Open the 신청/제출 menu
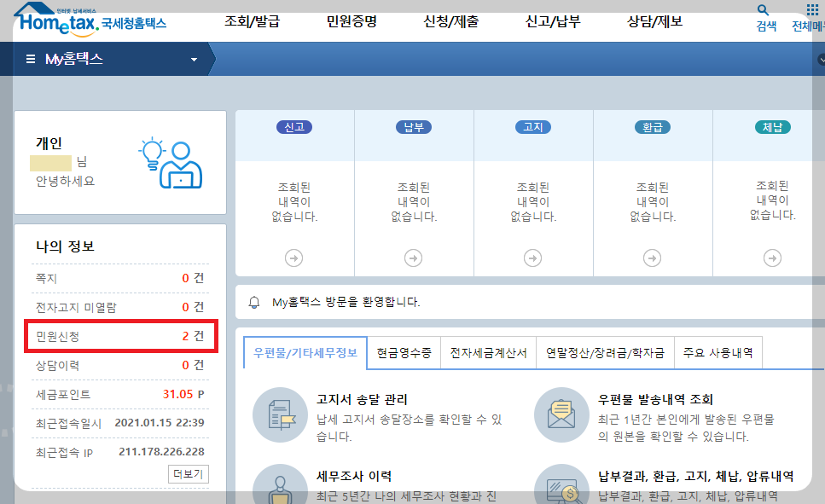 tap(451, 21)
